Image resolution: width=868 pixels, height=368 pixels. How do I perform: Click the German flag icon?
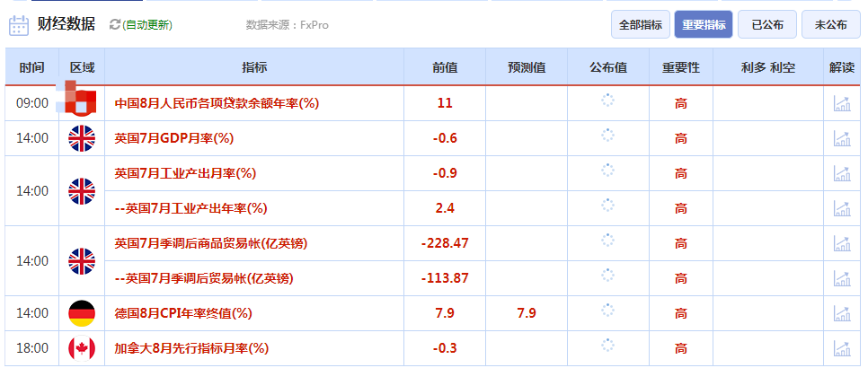(x=82, y=313)
